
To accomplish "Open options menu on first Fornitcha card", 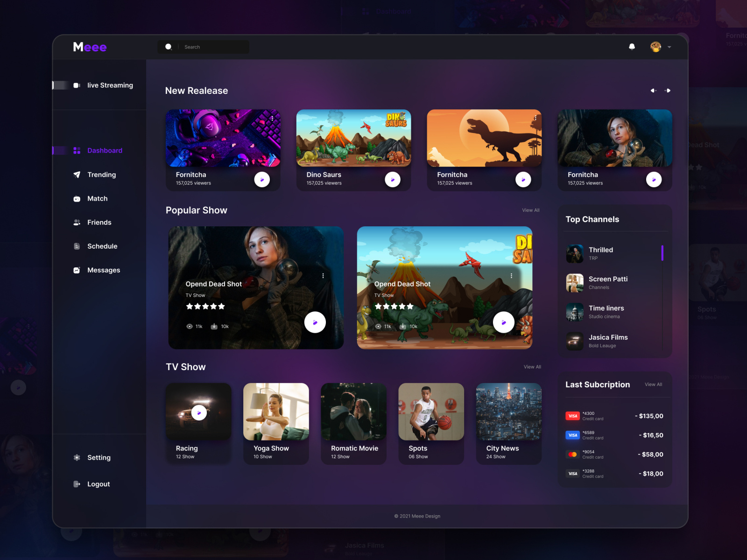I will click(272, 118).
